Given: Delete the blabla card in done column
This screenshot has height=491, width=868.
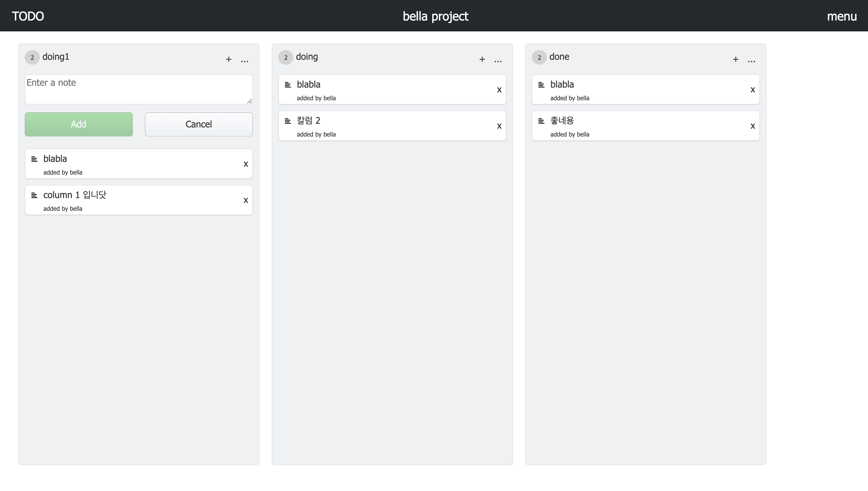Looking at the screenshot, I should [x=753, y=90].
